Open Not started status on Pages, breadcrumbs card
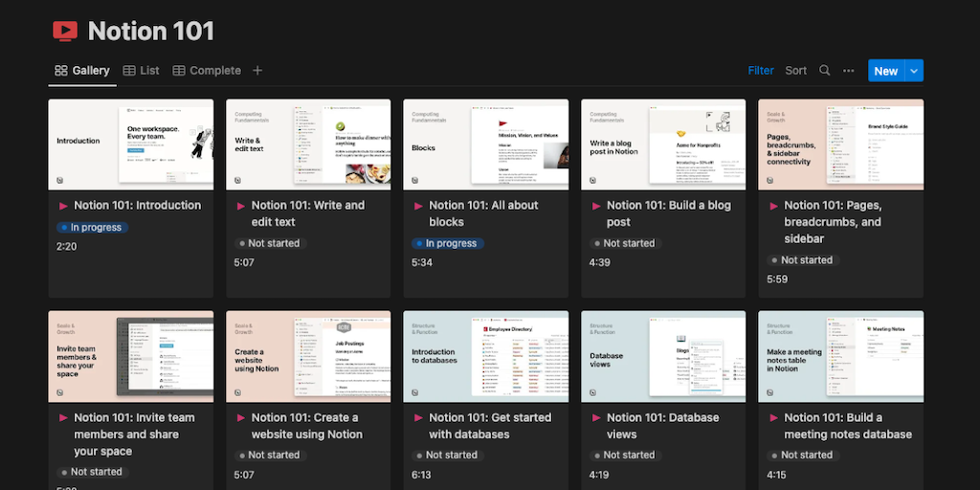 click(x=803, y=260)
